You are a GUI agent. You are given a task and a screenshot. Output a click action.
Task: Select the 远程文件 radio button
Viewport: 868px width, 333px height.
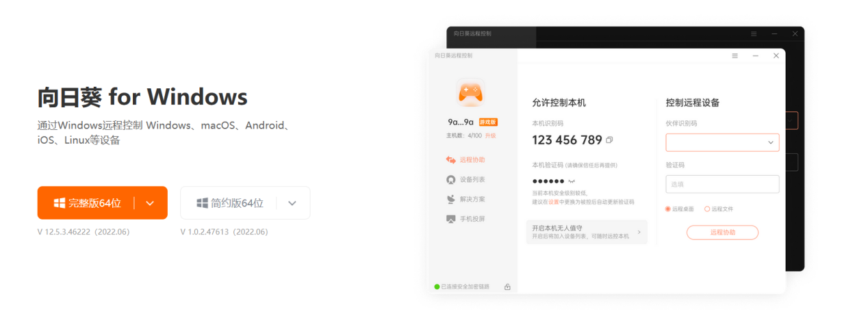click(707, 209)
